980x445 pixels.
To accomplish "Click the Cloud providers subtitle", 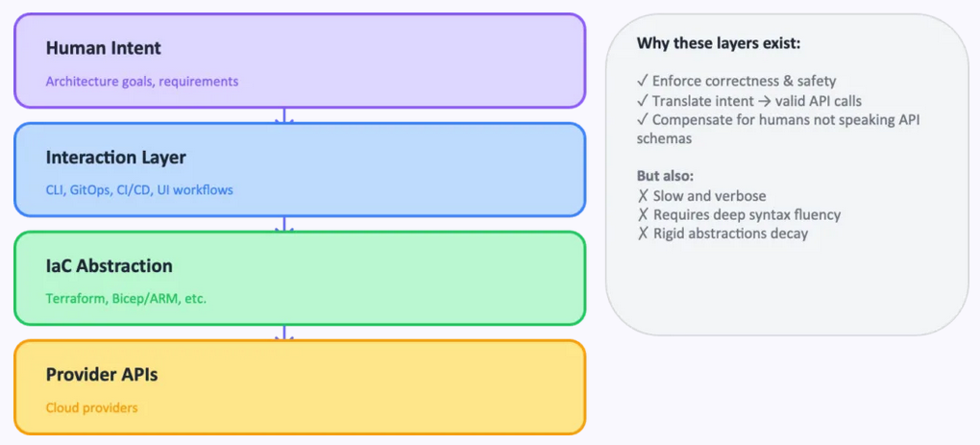I will tap(92, 408).
